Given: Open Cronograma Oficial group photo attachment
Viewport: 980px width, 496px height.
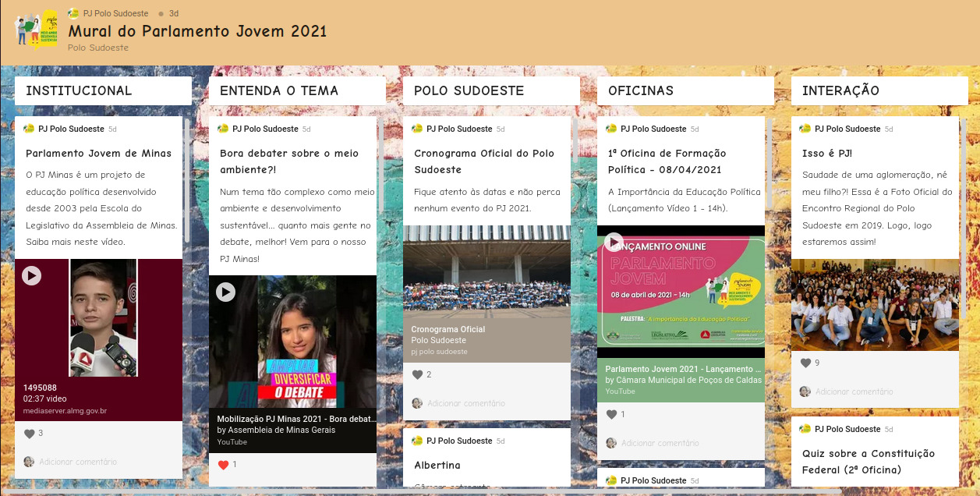Looking at the screenshot, I should click(x=486, y=271).
